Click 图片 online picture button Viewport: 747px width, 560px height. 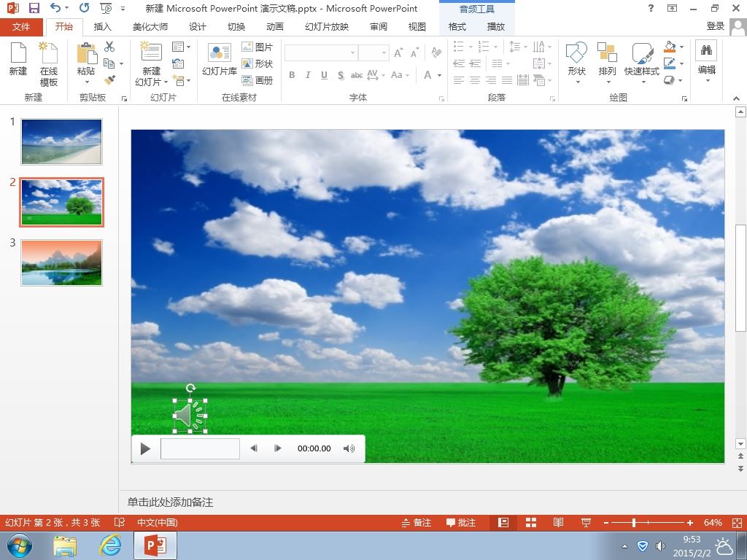[x=258, y=47]
